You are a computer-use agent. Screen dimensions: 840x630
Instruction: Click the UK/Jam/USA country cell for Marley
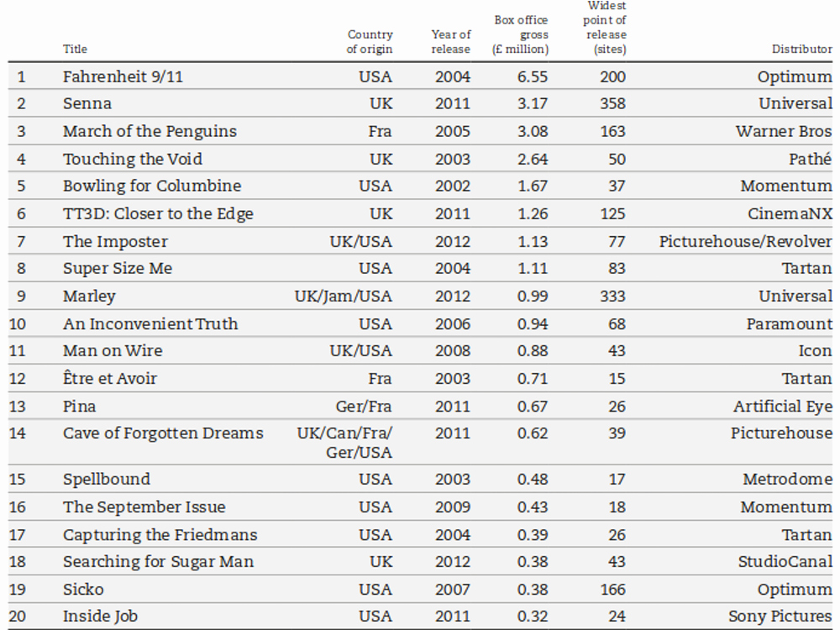pos(344,297)
